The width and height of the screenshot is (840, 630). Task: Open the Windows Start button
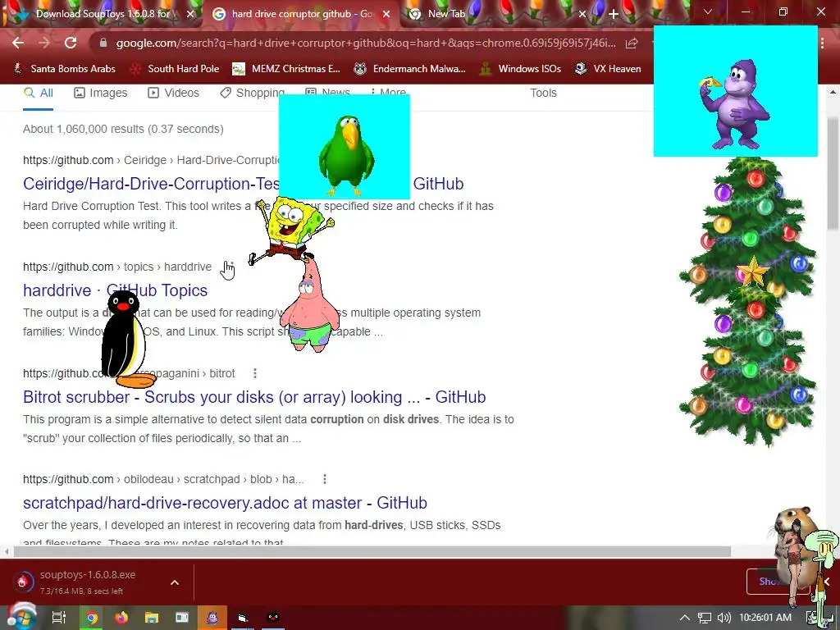21,617
